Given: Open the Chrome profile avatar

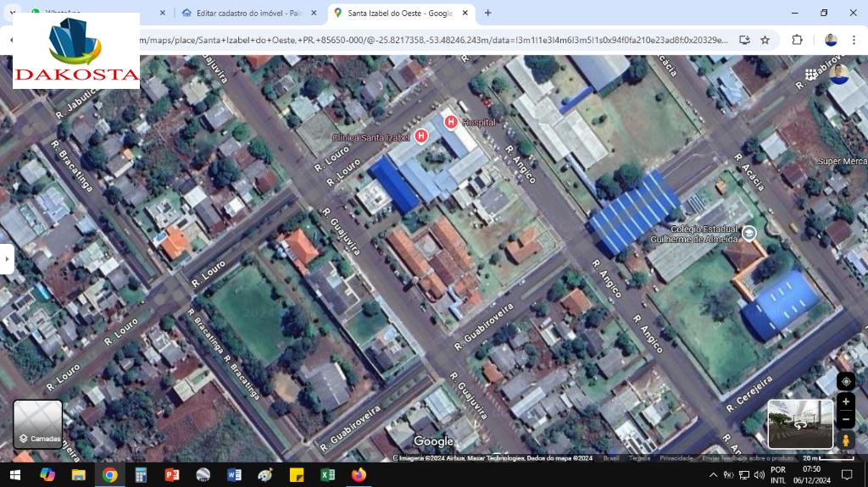Looking at the screenshot, I should (831, 40).
